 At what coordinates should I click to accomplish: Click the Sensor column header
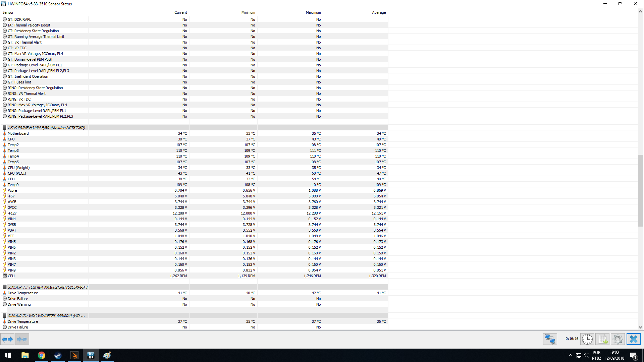click(x=44, y=12)
